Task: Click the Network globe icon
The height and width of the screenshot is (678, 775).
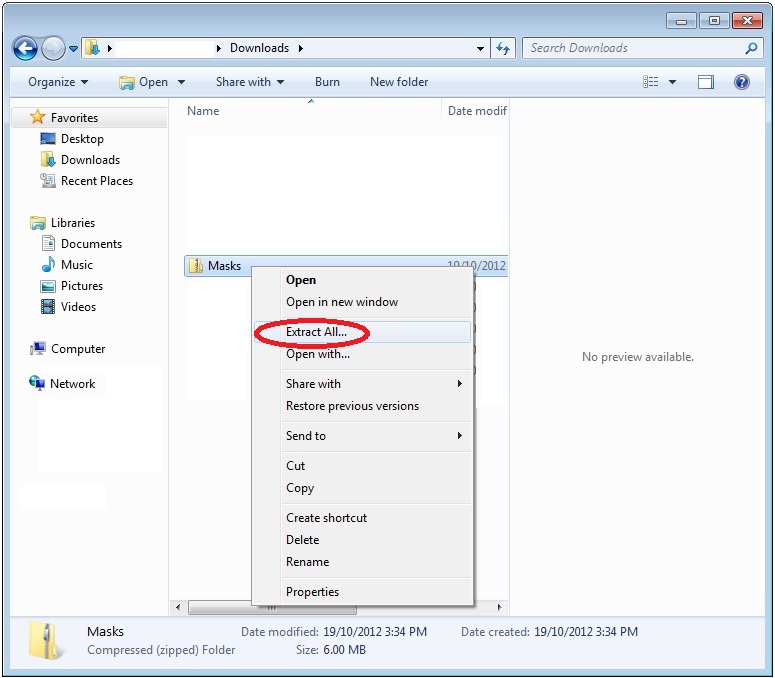Action: [x=37, y=383]
